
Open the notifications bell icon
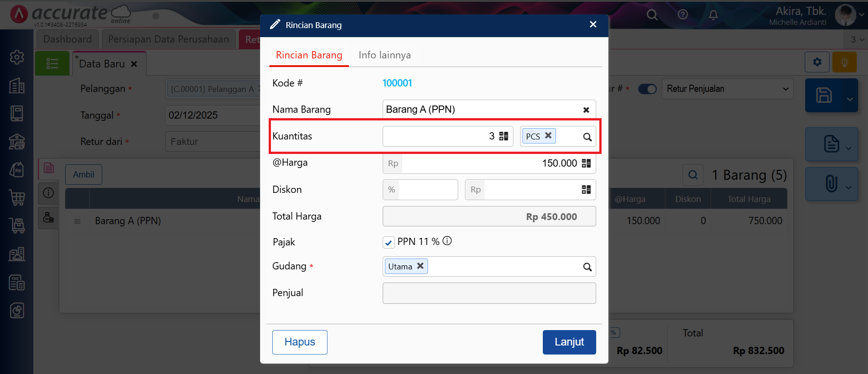pos(713,15)
